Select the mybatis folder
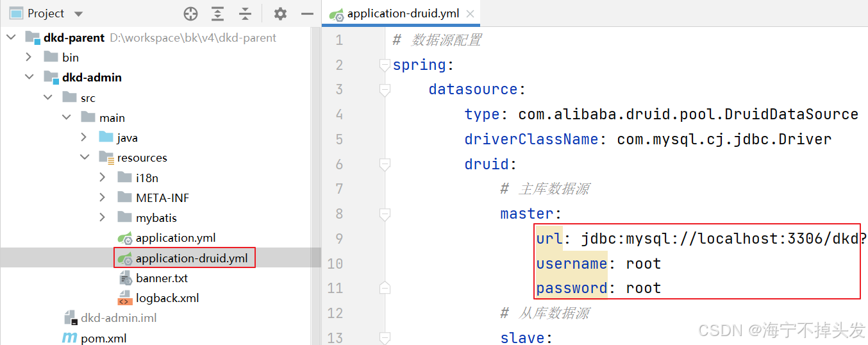The height and width of the screenshot is (345, 868). 156,217
